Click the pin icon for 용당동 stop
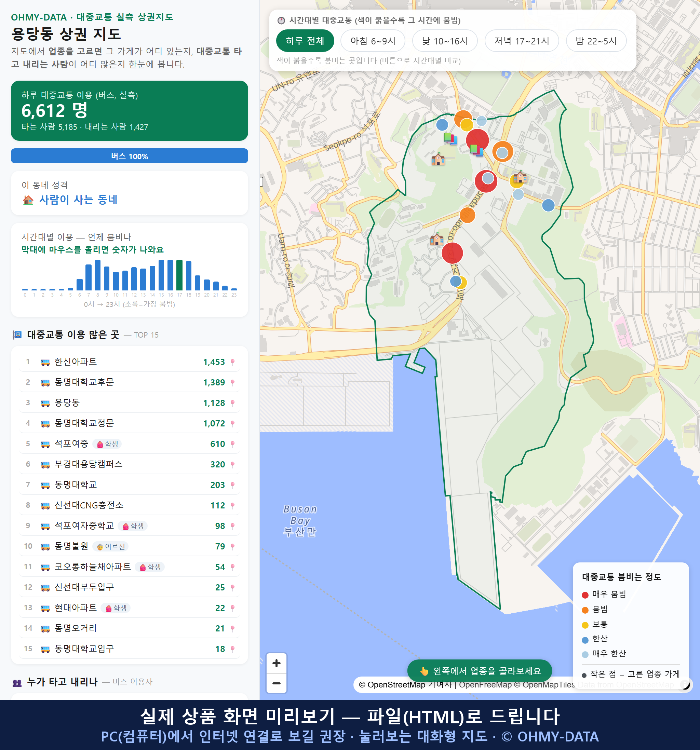This screenshot has height=750, width=700. 232,403
